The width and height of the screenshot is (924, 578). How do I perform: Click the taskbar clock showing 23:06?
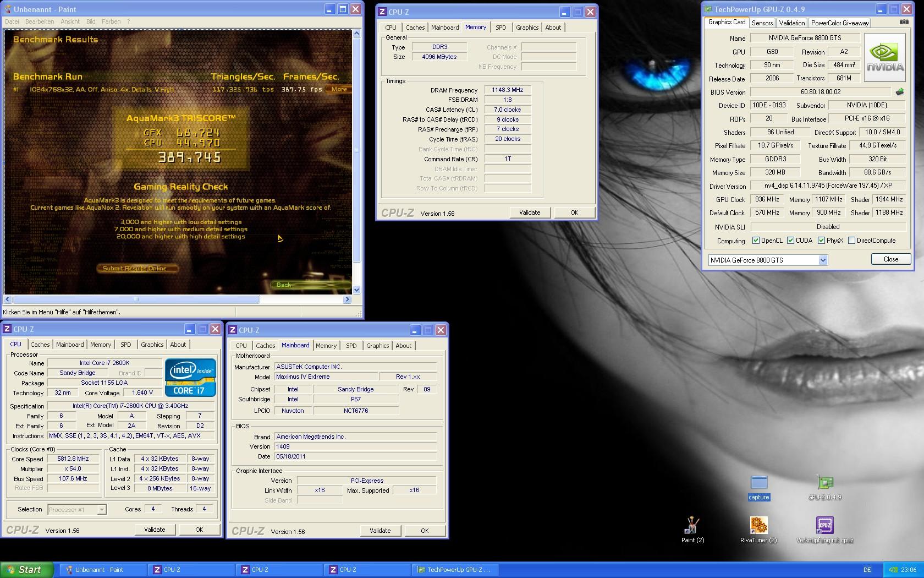pyautogui.click(x=909, y=570)
